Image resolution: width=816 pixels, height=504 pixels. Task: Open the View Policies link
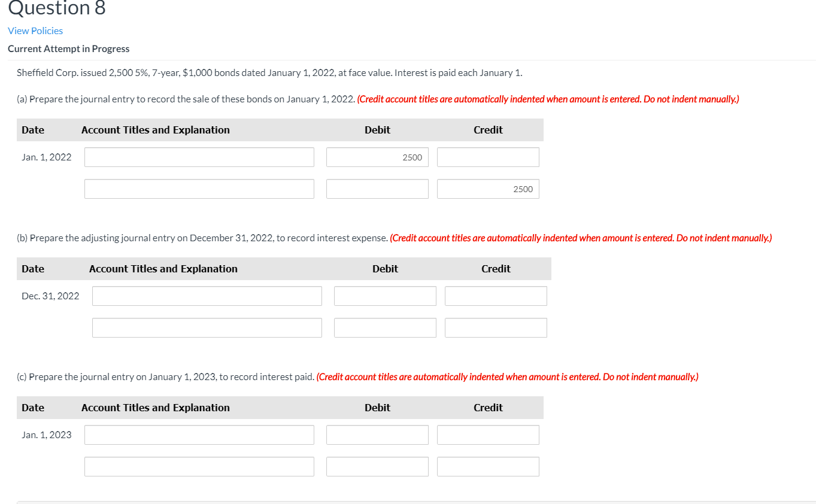35,31
